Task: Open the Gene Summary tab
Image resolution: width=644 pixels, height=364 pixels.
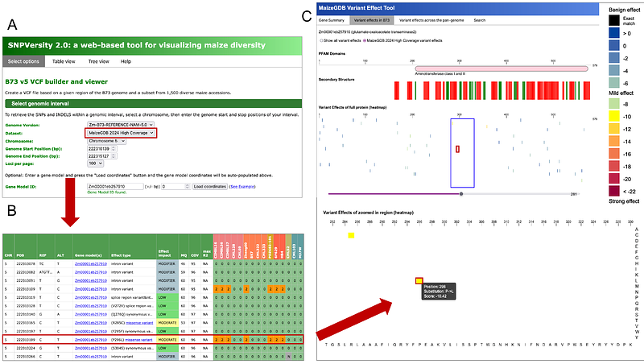Action: click(332, 20)
